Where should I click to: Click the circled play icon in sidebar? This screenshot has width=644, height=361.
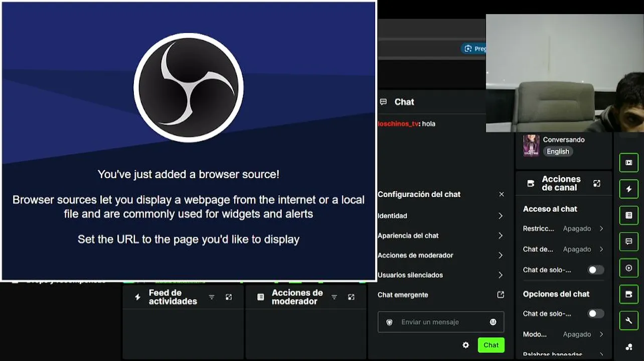coord(629,268)
